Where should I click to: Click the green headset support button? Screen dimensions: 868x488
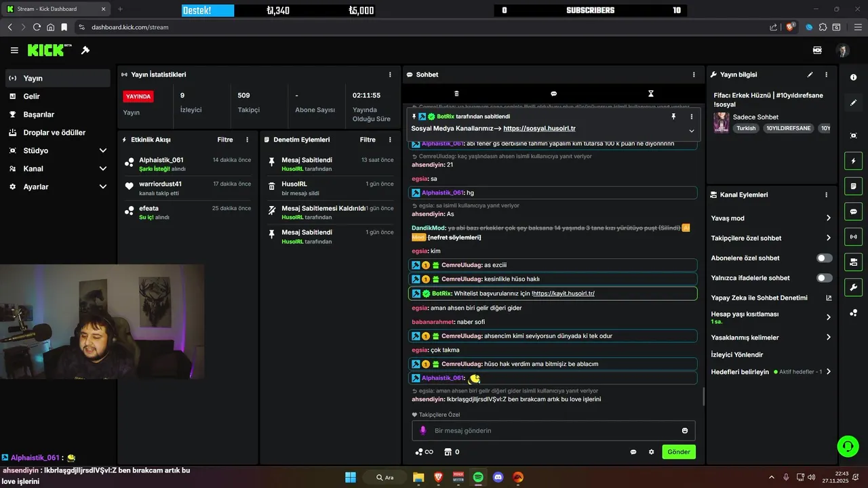coord(848,446)
